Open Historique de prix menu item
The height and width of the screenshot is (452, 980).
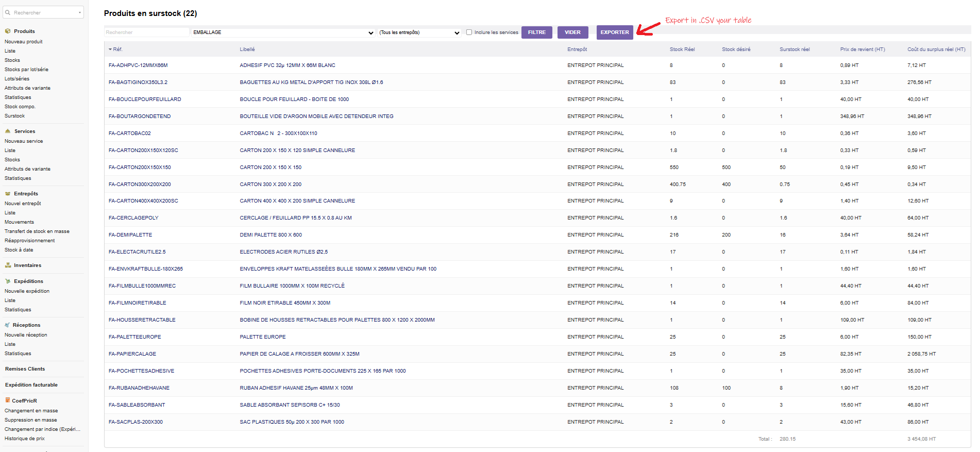point(25,439)
